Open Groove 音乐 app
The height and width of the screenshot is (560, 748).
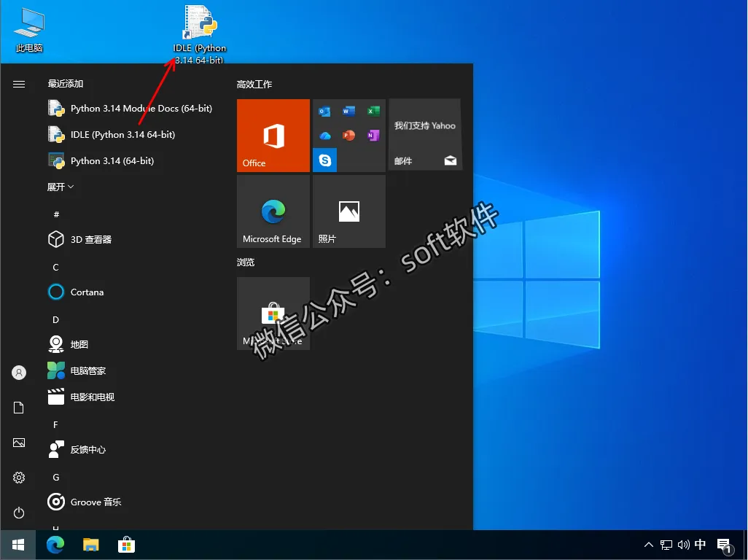pos(85,502)
